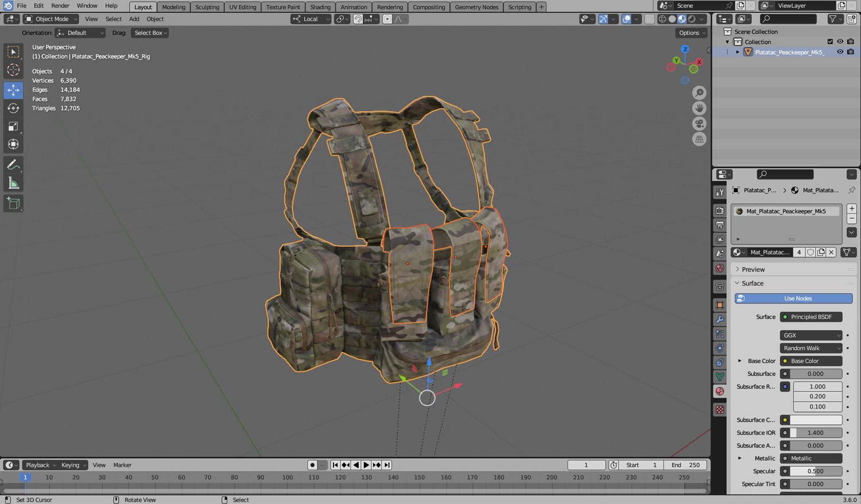Select the Annotate tool
Viewport: 861px width, 504px height.
coord(13,165)
